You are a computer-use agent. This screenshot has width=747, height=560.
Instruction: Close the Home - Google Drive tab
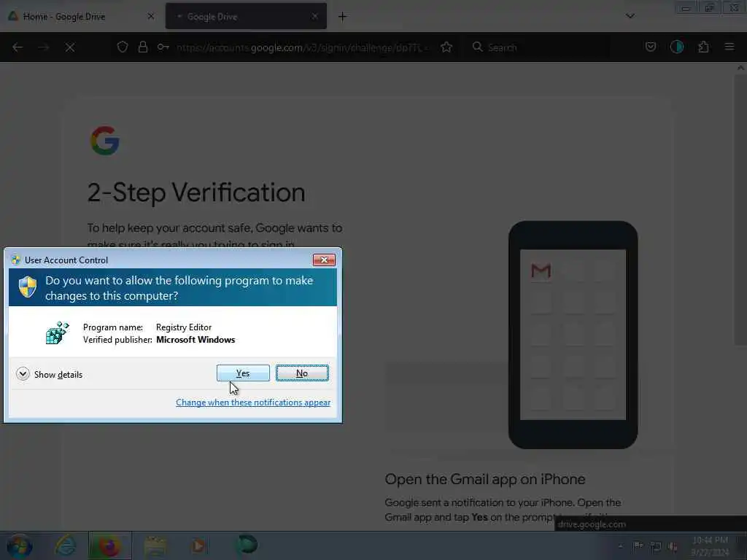(x=150, y=16)
